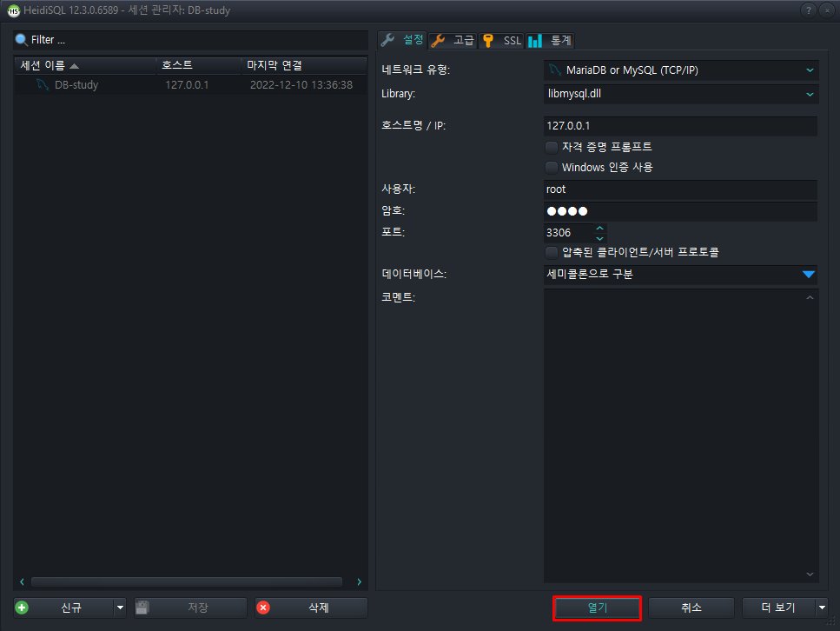Open the 더 보기 dropdown arrow
Viewport: 840px width, 631px height.
[x=822, y=608]
